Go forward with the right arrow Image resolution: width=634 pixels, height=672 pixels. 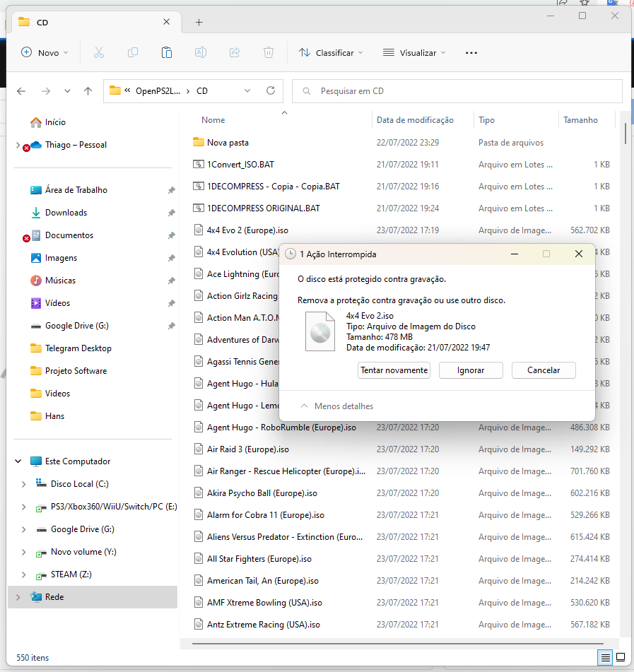(46, 91)
